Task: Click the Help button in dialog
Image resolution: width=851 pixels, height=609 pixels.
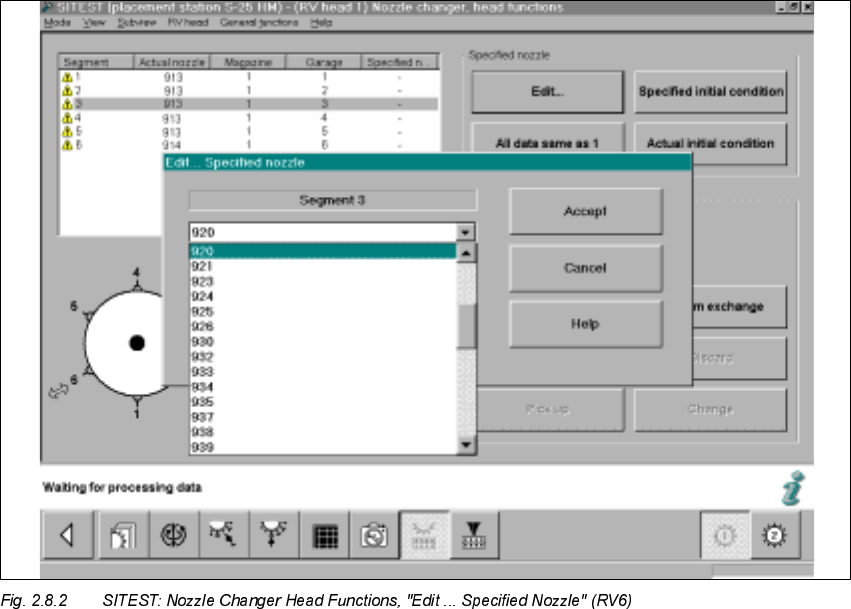Action: coord(586,324)
